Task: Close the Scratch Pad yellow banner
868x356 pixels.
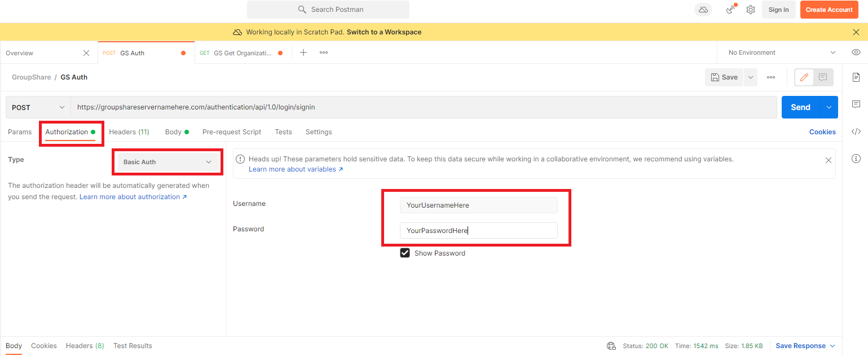Action: [x=856, y=32]
